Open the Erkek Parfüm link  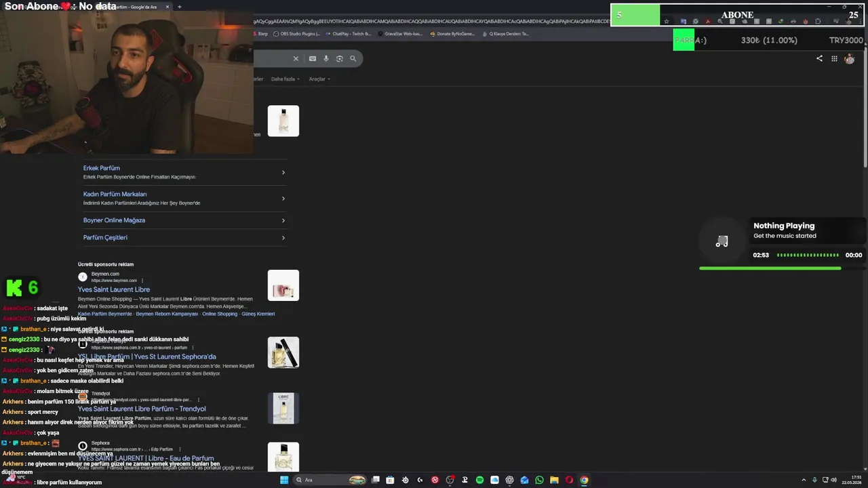coord(101,168)
